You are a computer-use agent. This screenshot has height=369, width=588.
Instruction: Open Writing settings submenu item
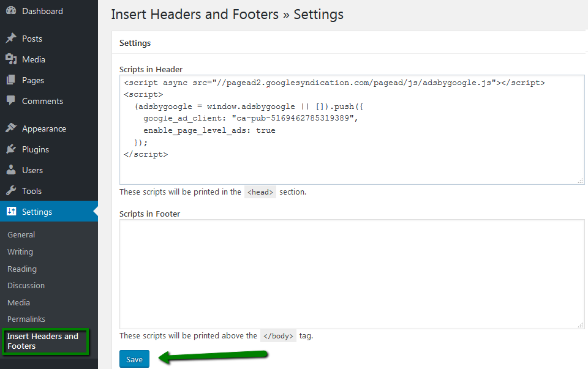click(20, 252)
